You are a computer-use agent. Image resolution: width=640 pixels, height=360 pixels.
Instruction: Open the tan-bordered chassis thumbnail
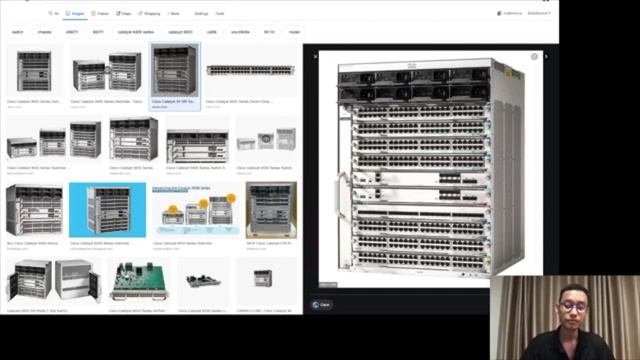pyautogui.click(x=271, y=210)
